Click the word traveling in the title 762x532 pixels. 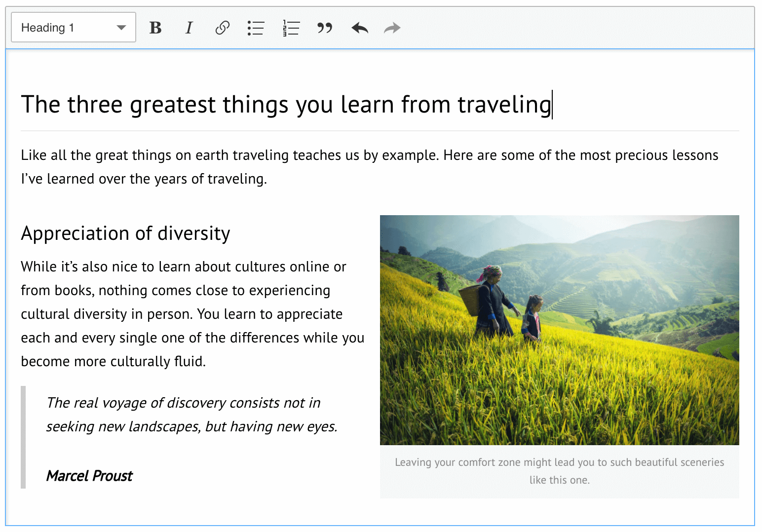(503, 105)
